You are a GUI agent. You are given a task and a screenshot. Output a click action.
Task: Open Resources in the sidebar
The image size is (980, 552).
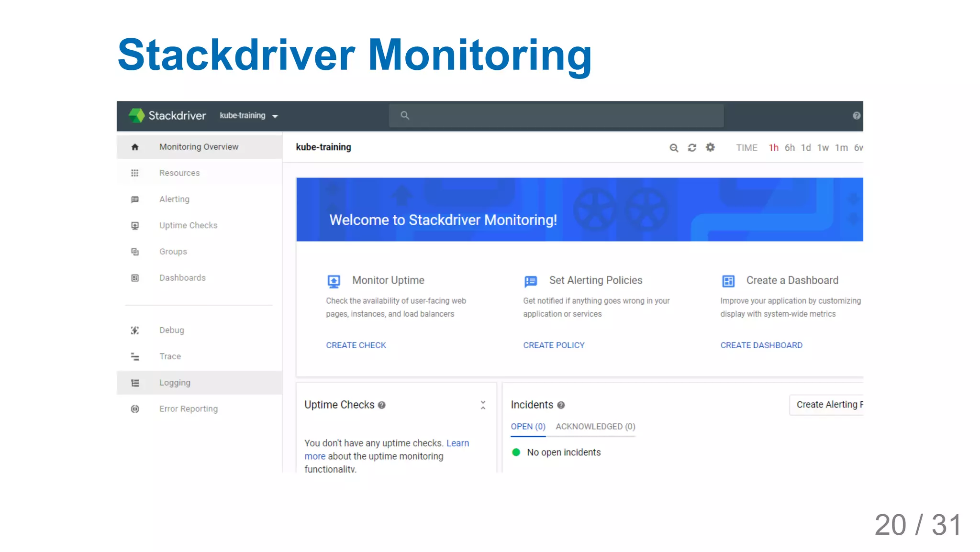click(200, 173)
